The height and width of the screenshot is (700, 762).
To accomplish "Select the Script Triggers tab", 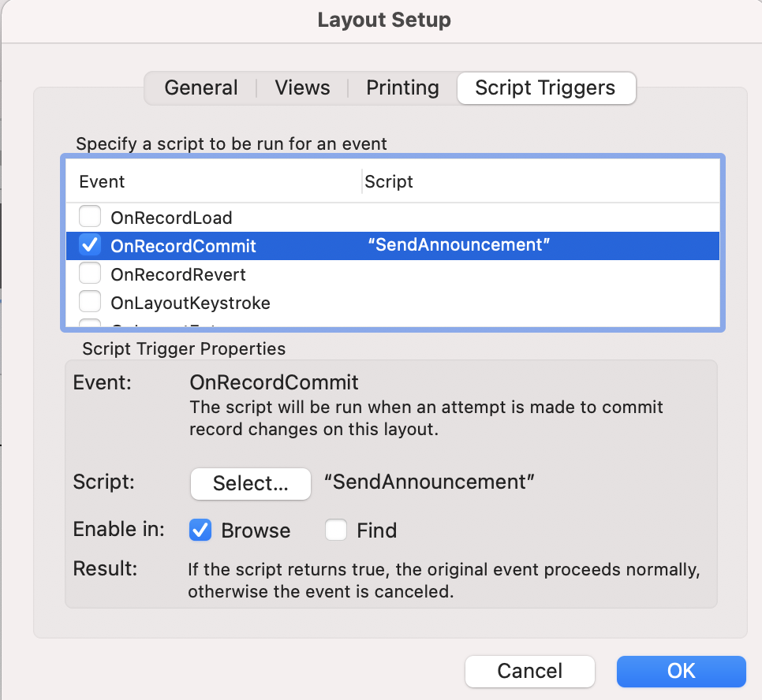I will point(546,88).
